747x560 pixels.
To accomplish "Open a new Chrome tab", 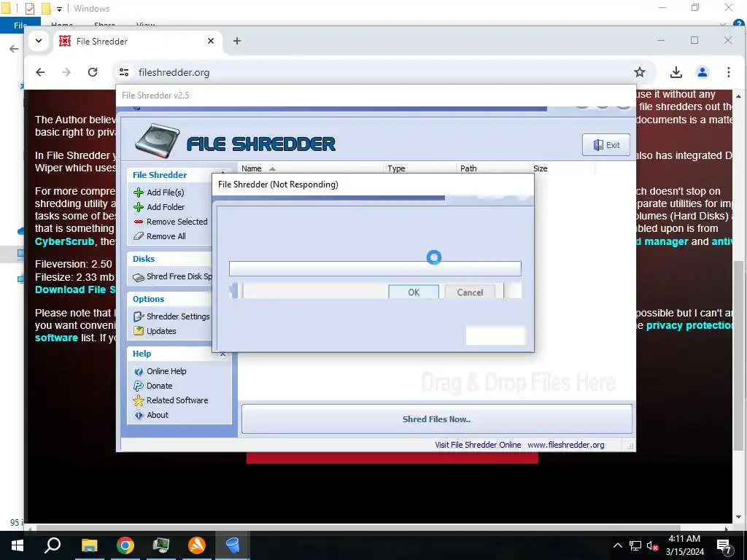I will tap(237, 41).
